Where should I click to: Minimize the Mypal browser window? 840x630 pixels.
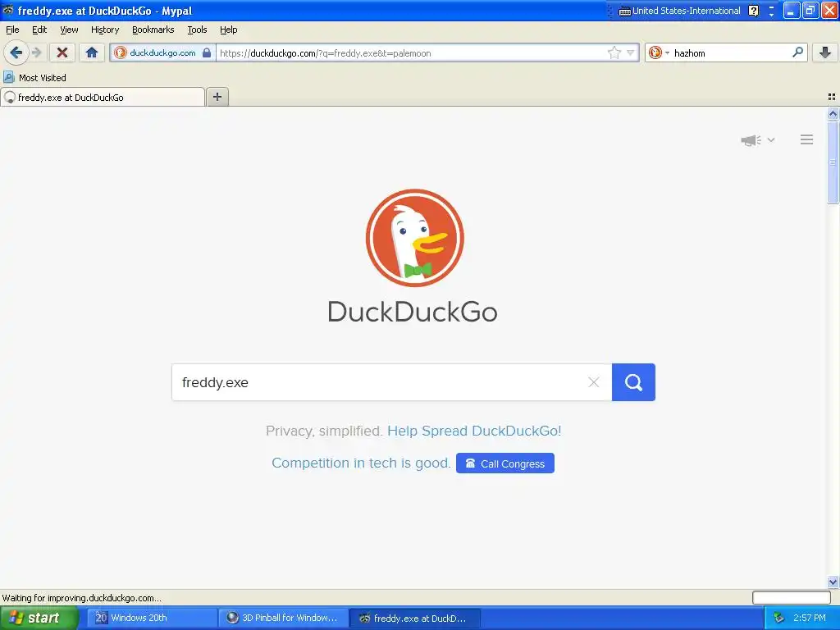(x=792, y=11)
